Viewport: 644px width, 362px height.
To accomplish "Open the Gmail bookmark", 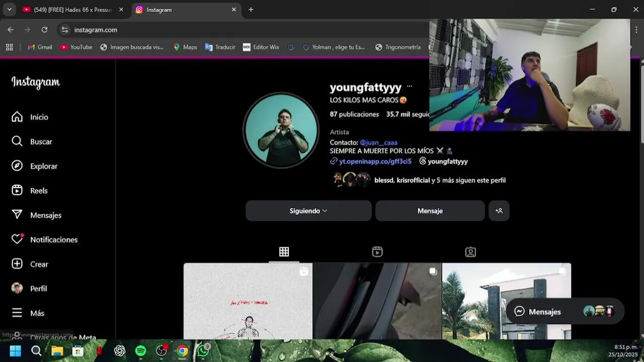I will pyautogui.click(x=40, y=47).
